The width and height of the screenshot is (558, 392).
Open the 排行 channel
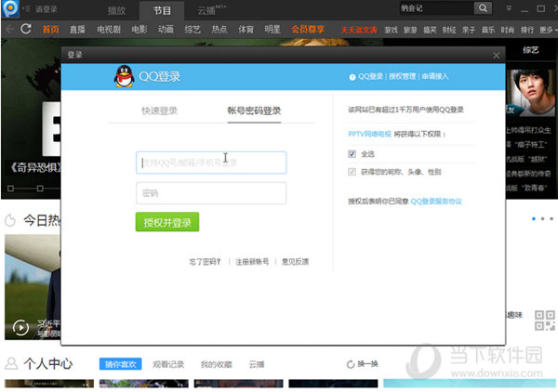[x=527, y=31]
